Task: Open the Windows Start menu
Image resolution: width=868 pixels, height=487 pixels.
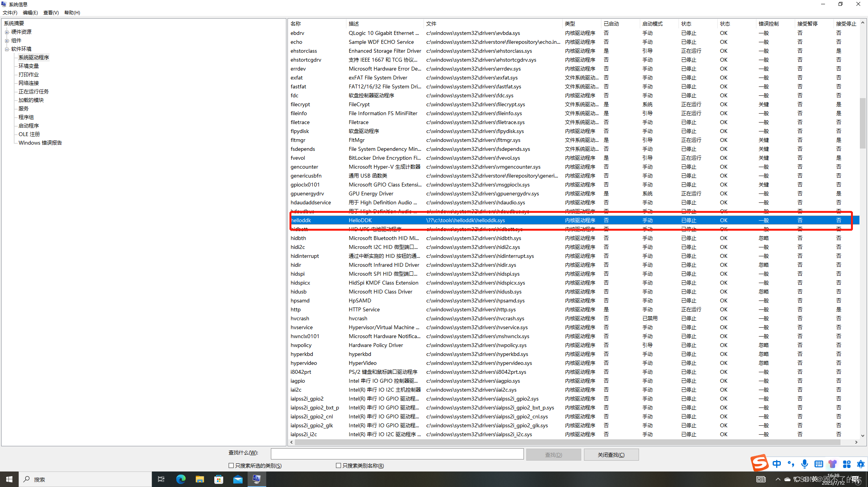Action: coord(9,479)
